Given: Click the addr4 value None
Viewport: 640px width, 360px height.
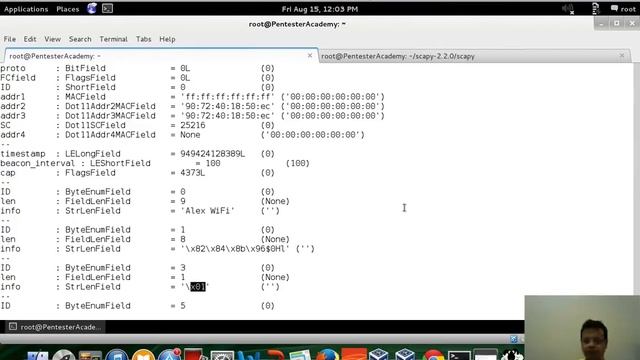Looking at the screenshot, I should [x=190, y=135].
